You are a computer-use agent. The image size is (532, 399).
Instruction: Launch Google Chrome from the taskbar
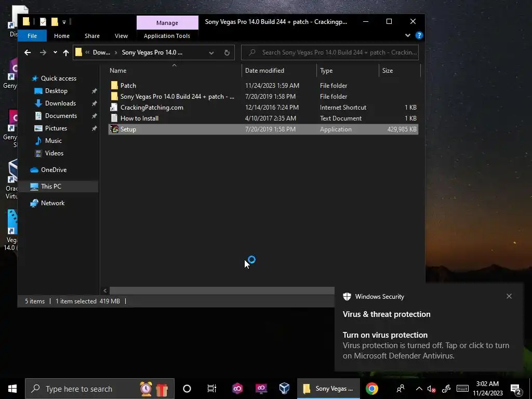click(x=372, y=389)
